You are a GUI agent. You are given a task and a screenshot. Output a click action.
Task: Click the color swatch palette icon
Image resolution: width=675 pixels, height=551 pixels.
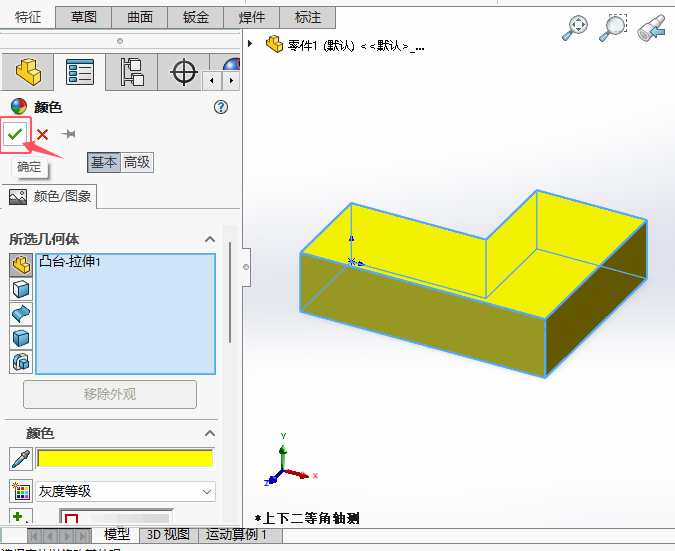[x=21, y=491]
